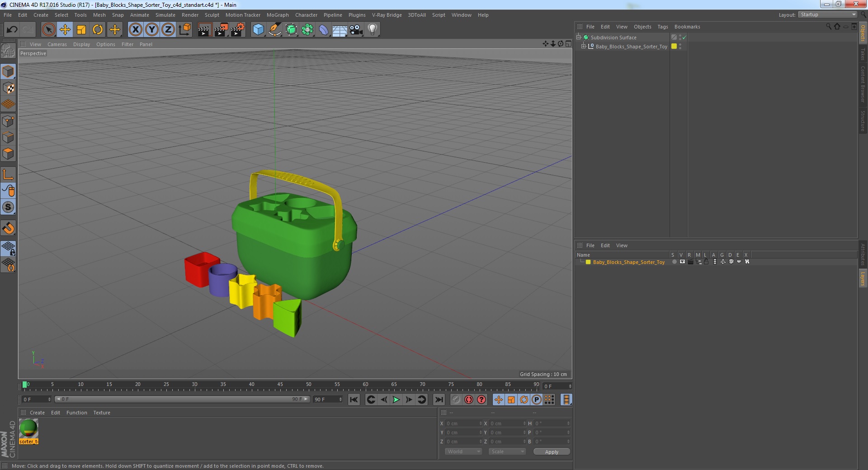Switch to Points mode icon
This screenshot has height=470, width=868.
(x=8, y=121)
